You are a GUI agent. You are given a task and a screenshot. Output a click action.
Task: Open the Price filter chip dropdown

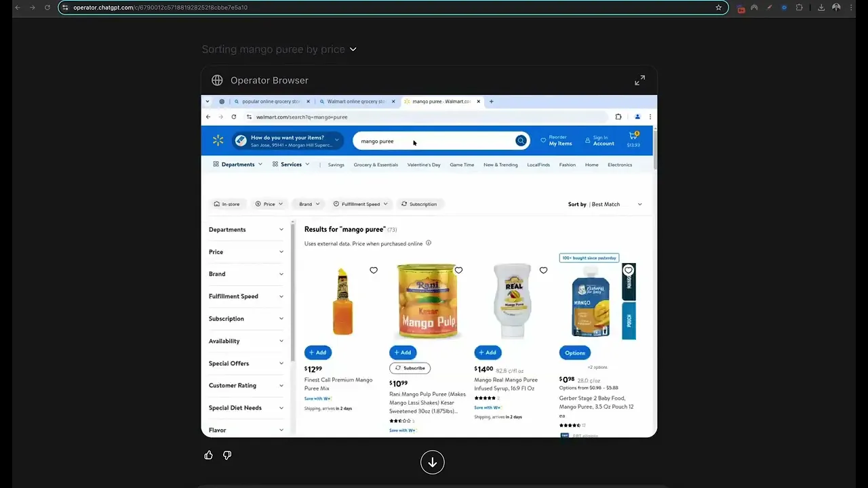pyautogui.click(x=269, y=204)
